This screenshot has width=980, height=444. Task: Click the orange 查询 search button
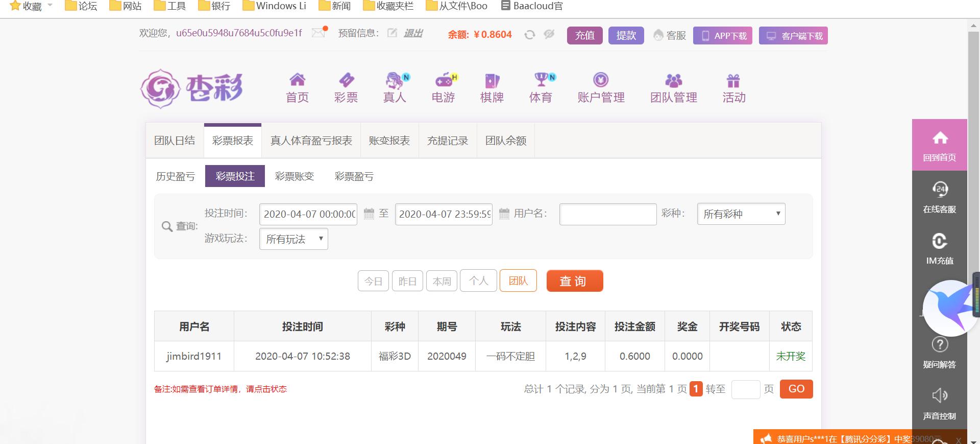click(x=575, y=281)
